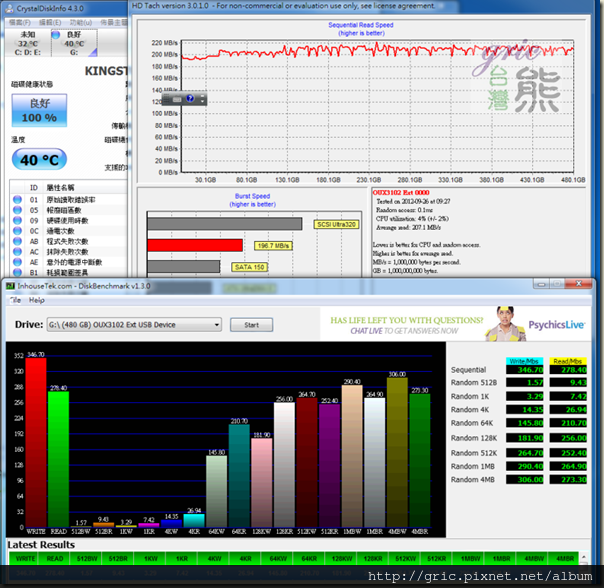Click the red WRITE bar 346.70
604x588 pixels.
tap(36, 442)
